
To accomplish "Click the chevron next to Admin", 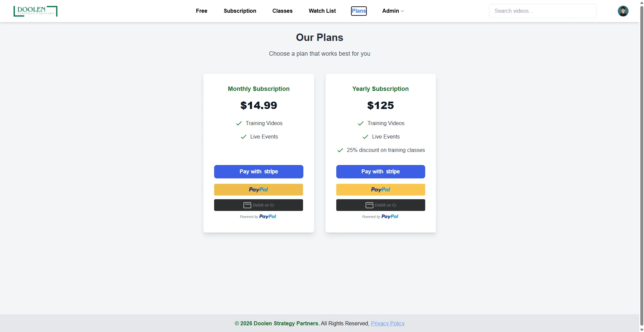I will point(402,11).
